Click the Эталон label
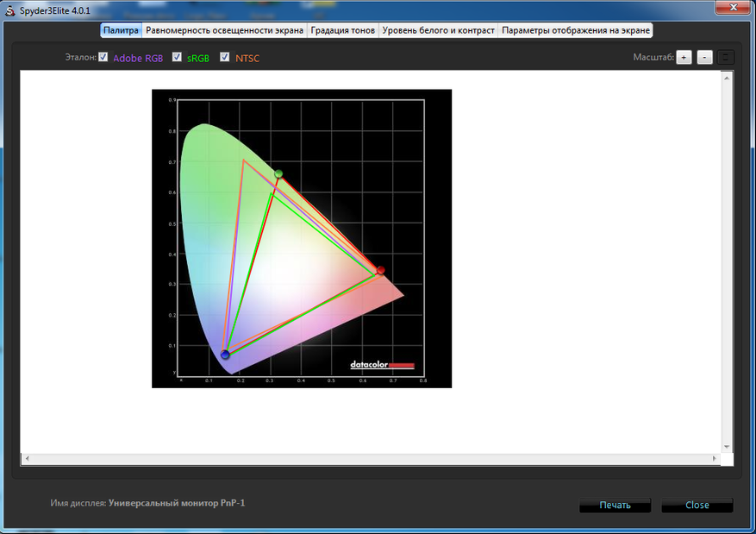 click(x=80, y=57)
